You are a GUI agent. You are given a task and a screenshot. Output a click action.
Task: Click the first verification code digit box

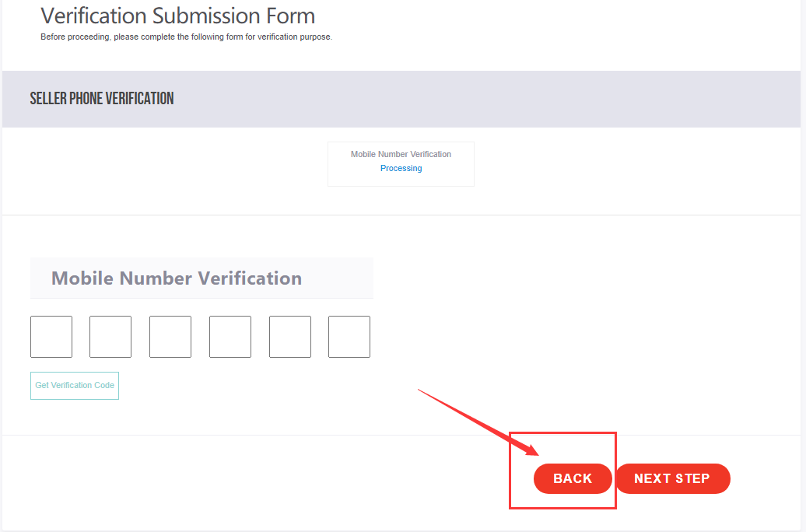[51, 337]
